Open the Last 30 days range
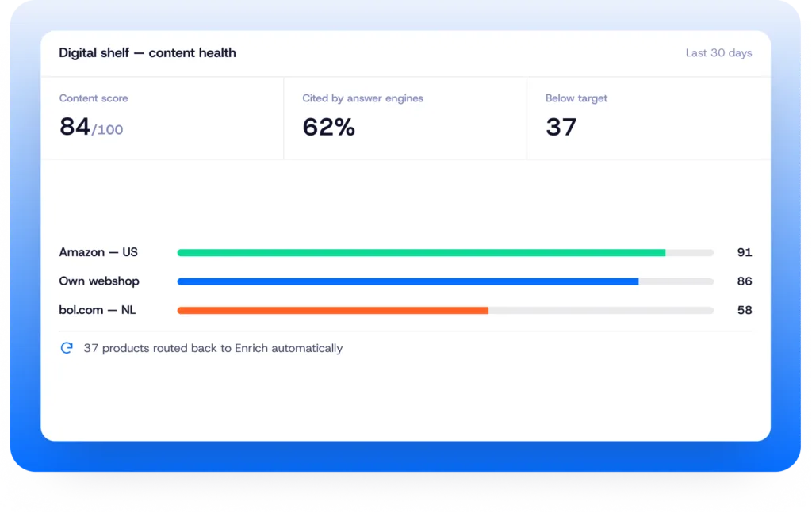Viewport: 812px width, 513px height. 718,53
